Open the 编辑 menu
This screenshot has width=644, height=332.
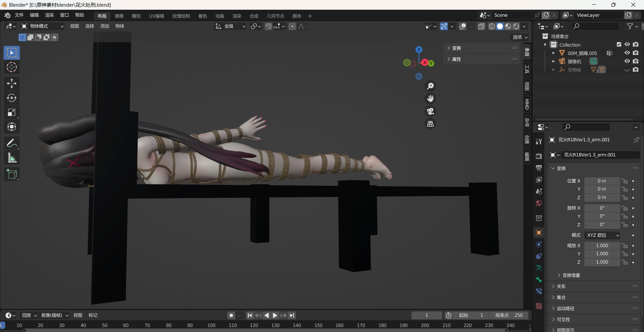pyautogui.click(x=34, y=15)
